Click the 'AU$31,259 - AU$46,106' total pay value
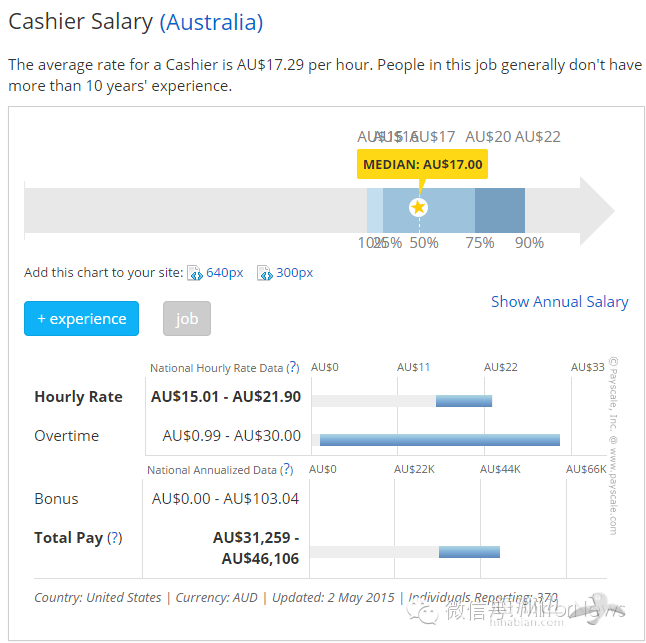646x643 pixels. click(x=256, y=548)
